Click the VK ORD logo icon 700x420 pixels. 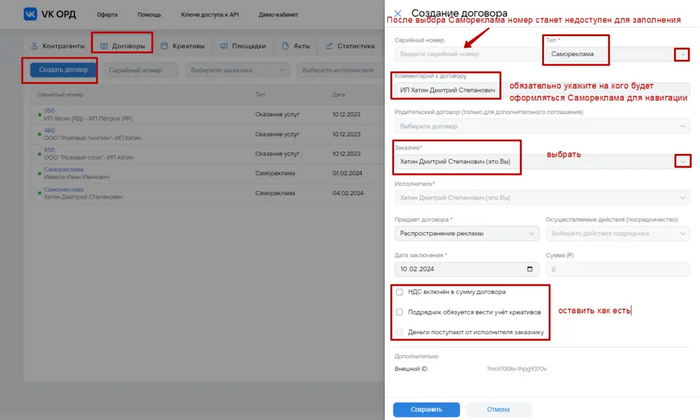point(30,14)
